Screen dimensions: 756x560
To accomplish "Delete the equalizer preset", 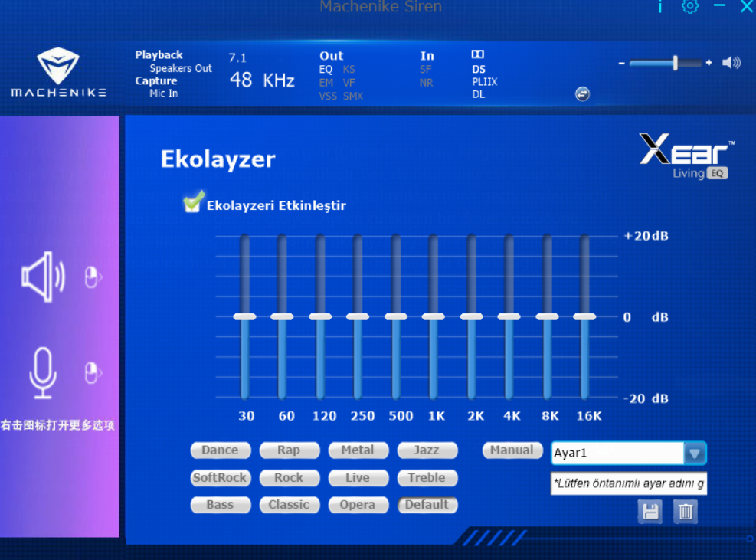I will (x=686, y=511).
